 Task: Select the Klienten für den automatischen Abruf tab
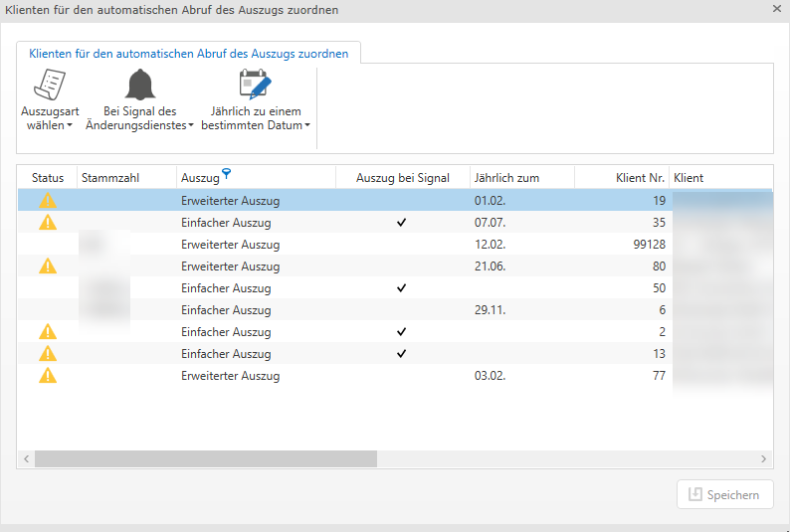click(188, 54)
